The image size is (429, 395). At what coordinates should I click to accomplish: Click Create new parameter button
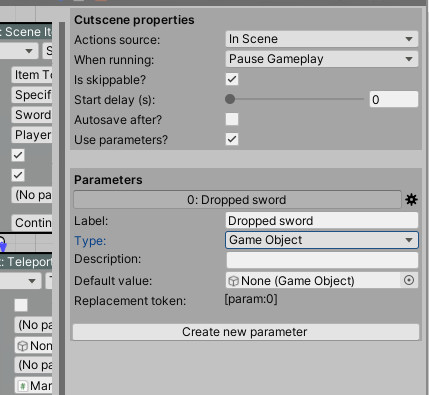click(246, 332)
